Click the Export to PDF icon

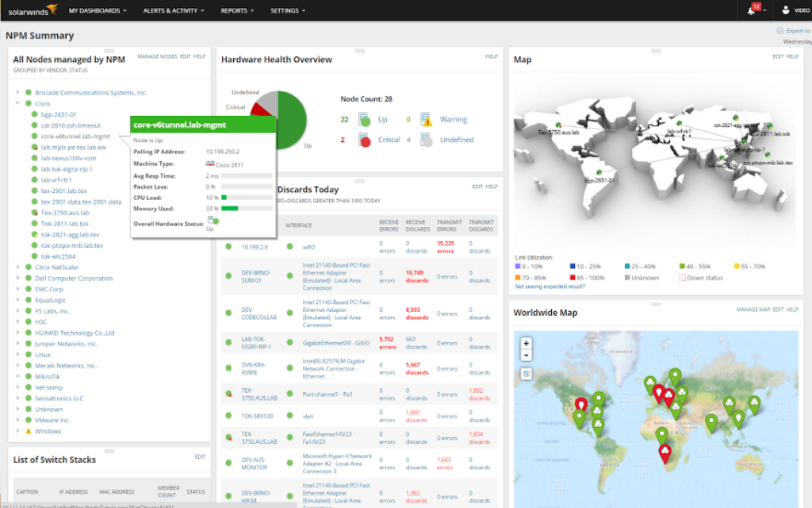click(779, 30)
